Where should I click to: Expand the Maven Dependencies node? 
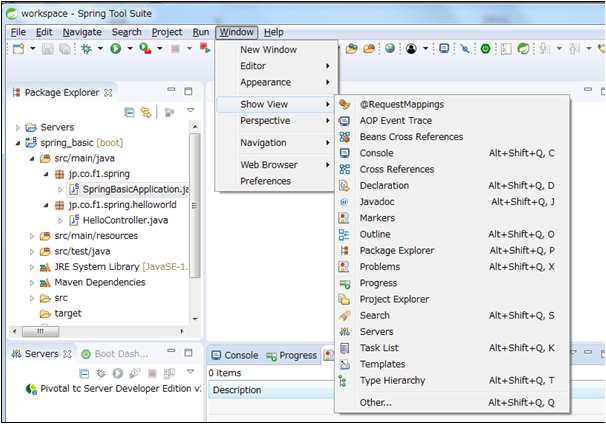point(31,282)
